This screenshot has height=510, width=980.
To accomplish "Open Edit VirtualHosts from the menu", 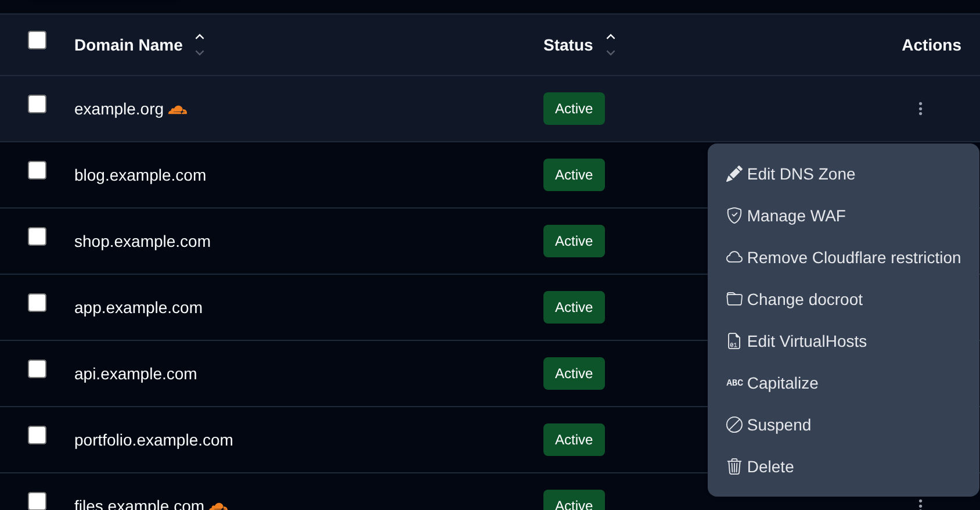I will [844, 341].
